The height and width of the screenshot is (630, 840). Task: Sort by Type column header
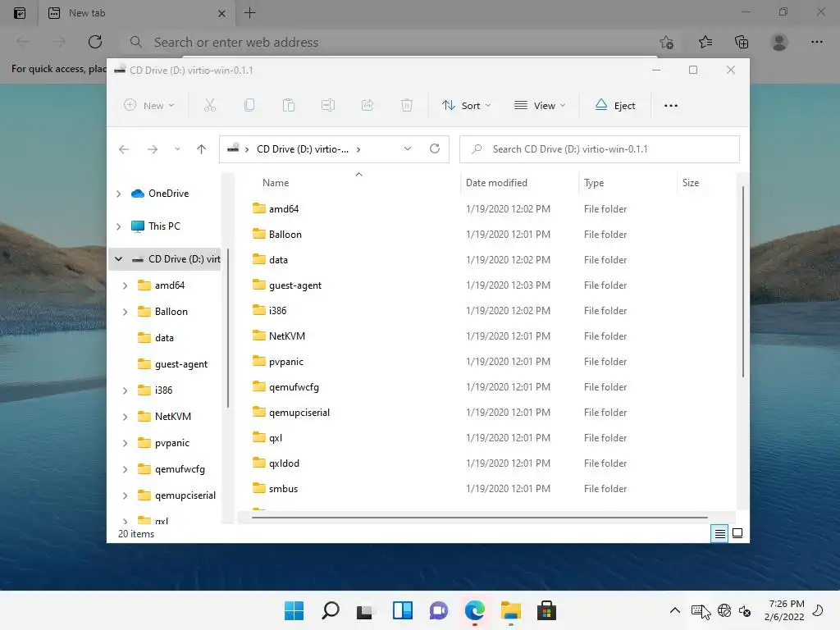pos(594,183)
